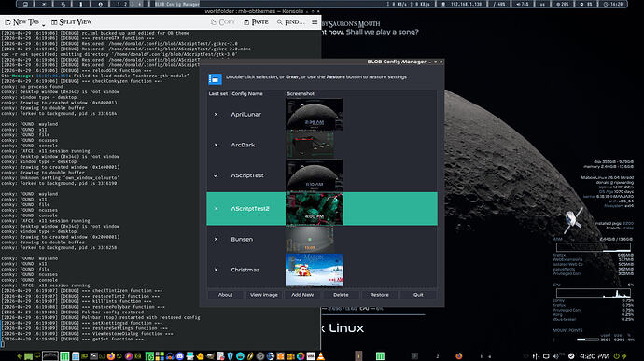Click the Quit button

pos(418,295)
